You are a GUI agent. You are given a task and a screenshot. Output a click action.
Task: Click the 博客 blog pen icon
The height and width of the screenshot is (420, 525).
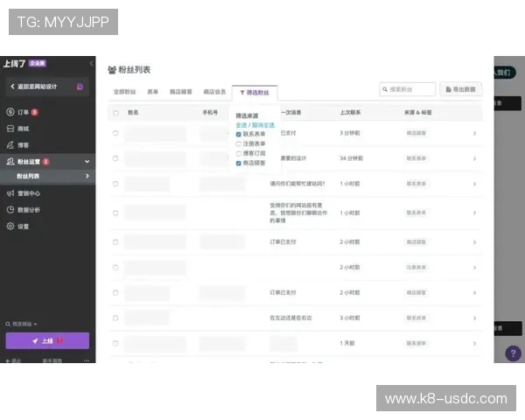point(10,145)
